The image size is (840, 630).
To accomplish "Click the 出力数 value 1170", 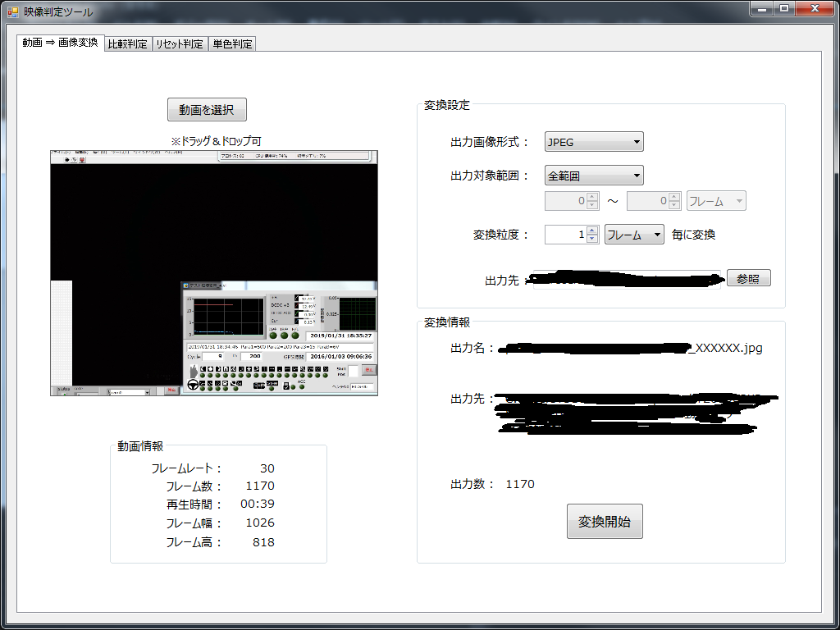I will point(520,484).
